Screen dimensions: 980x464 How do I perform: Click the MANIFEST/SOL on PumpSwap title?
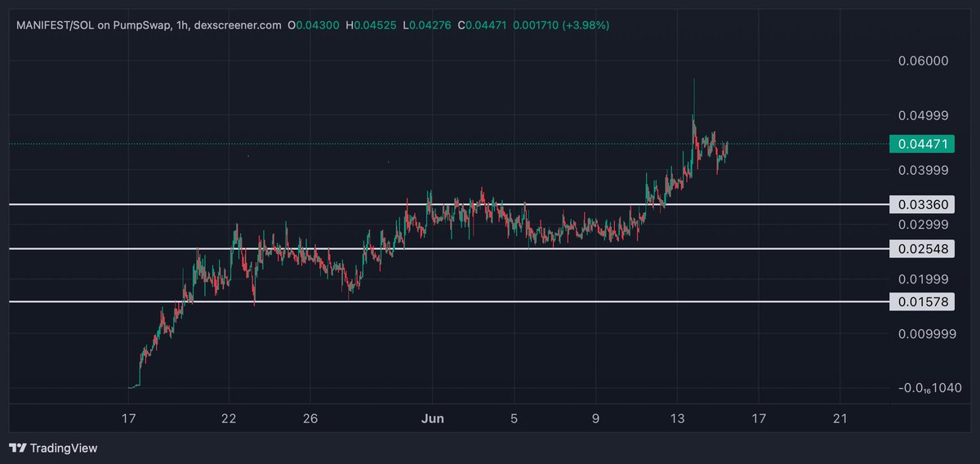[94, 26]
